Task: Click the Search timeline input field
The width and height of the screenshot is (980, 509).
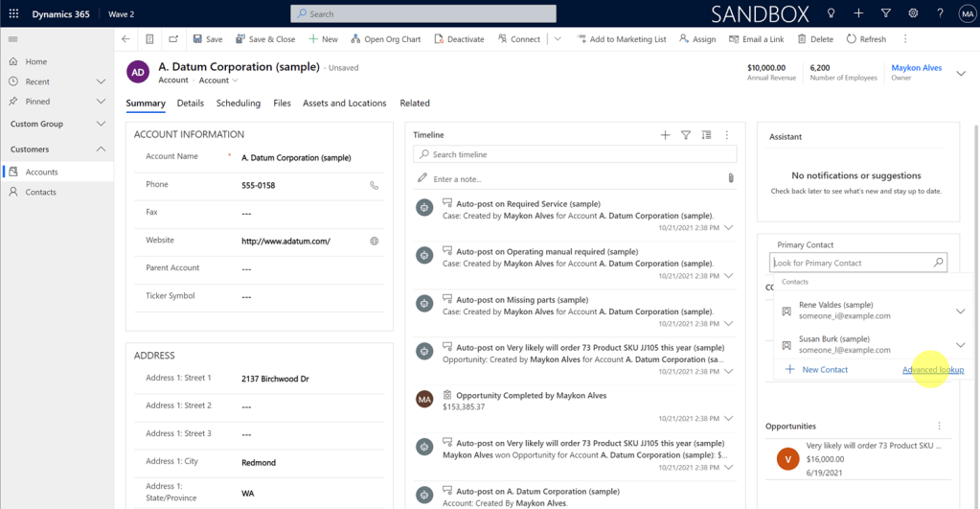Action: point(575,154)
